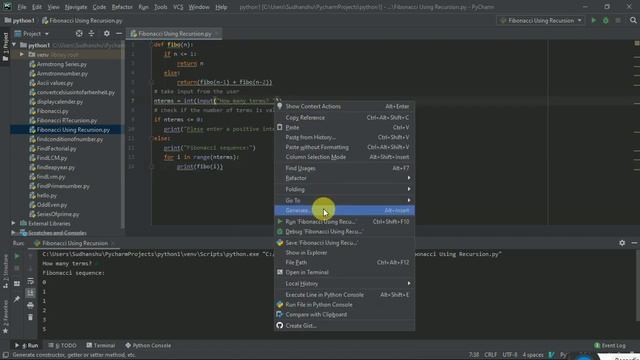640x360 pixels.
Task: Choose Run File in Python Console
Action: [x=344, y=304]
